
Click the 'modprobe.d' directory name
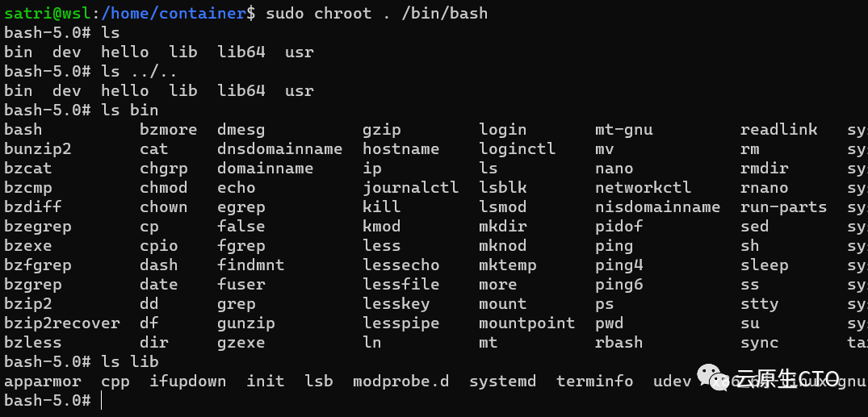[x=400, y=381]
